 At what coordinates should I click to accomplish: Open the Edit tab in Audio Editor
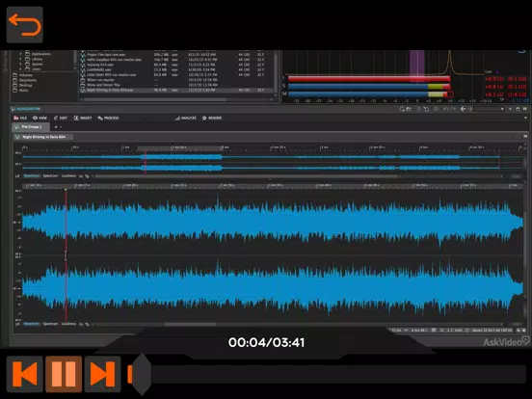click(61, 118)
